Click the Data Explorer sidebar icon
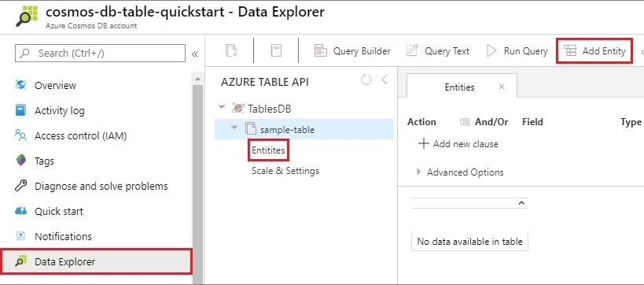The height and width of the screenshot is (285, 644). (x=20, y=261)
